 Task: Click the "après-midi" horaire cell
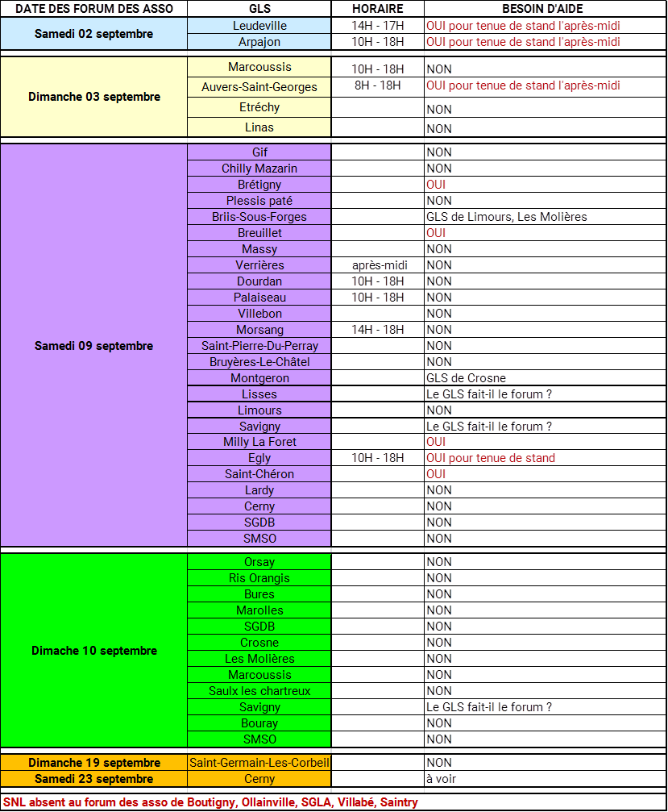[378, 265]
